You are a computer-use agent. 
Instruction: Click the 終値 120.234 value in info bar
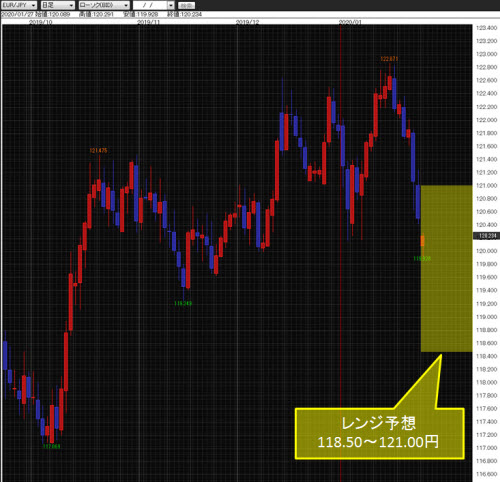[x=184, y=14]
